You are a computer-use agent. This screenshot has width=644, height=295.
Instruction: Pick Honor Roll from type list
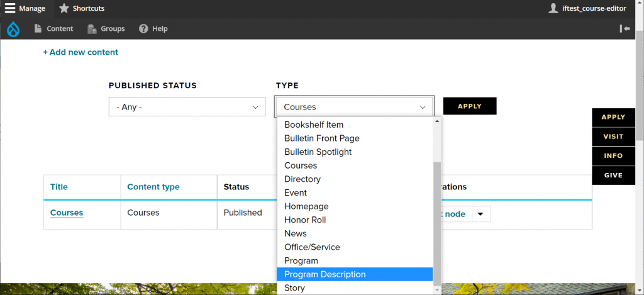point(355,220)
